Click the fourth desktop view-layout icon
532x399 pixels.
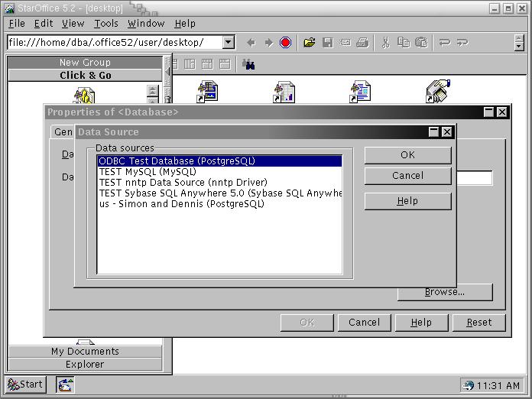click(x=225, y=63)
